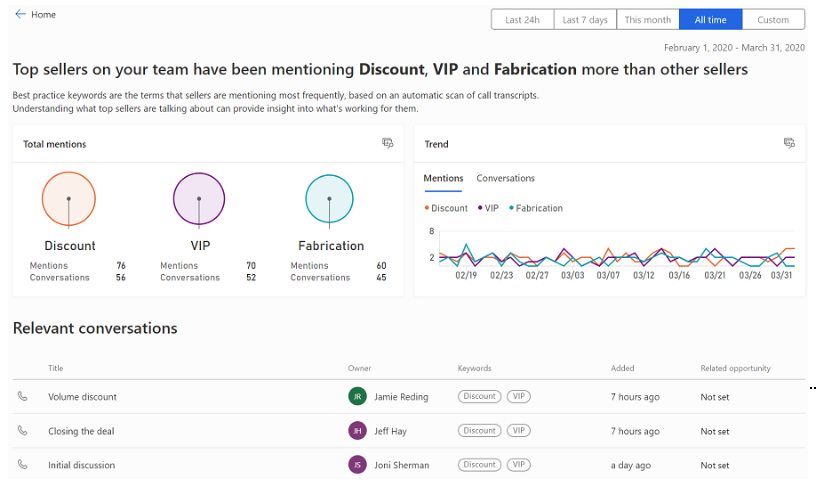
Task: Select the All time filter
Action: click(710, 20)
